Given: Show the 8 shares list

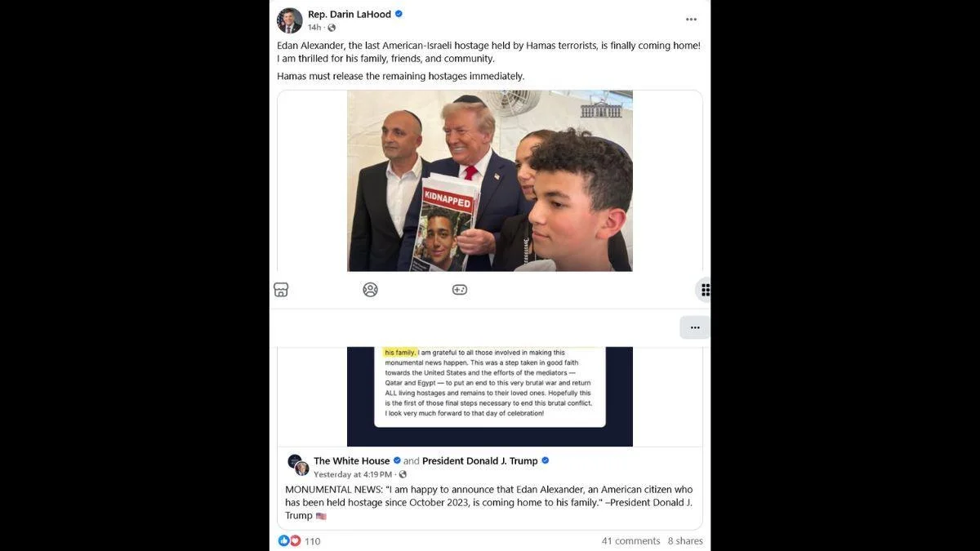Looking at the screenshot, I should pos(685,541).
